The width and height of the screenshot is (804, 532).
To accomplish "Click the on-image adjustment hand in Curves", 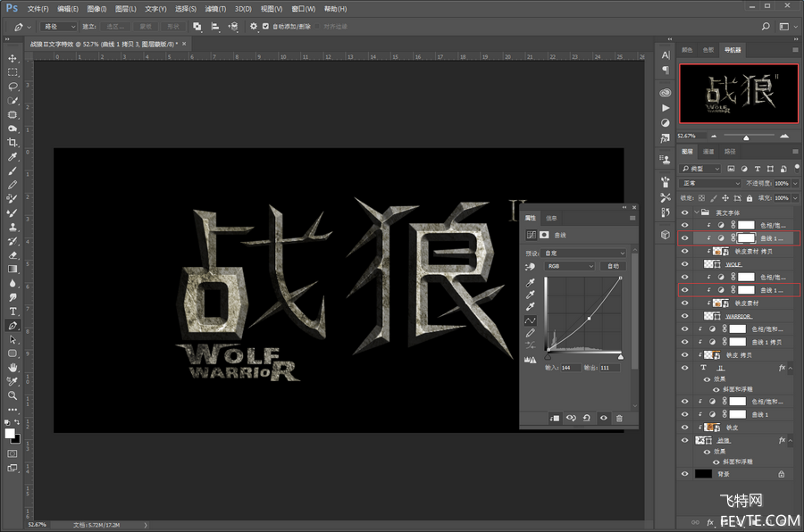I will coord(530,267).
